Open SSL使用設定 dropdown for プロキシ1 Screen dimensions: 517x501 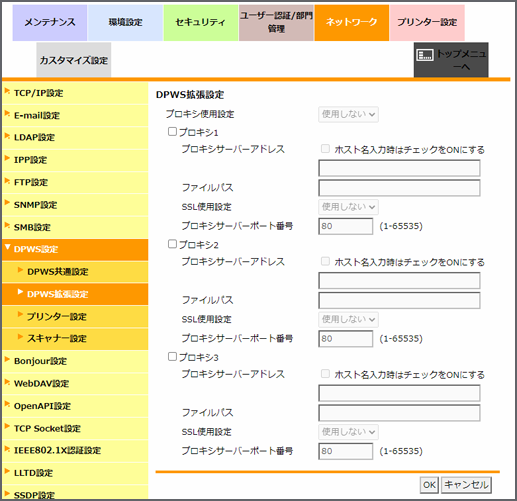click(x=348, y=207)
